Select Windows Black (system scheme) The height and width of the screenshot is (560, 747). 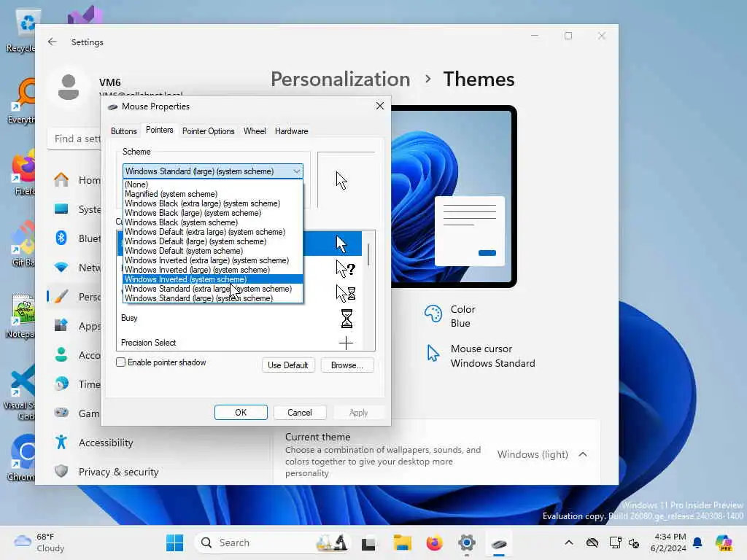click(213, 222)
